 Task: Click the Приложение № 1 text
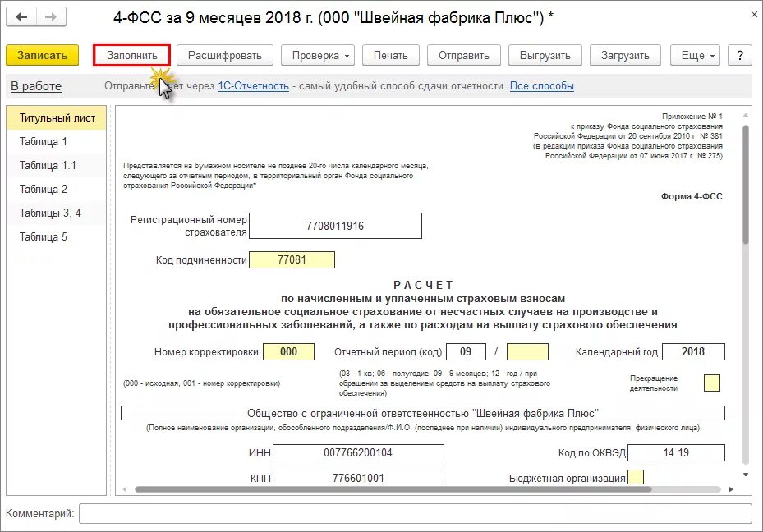(692, 117)
